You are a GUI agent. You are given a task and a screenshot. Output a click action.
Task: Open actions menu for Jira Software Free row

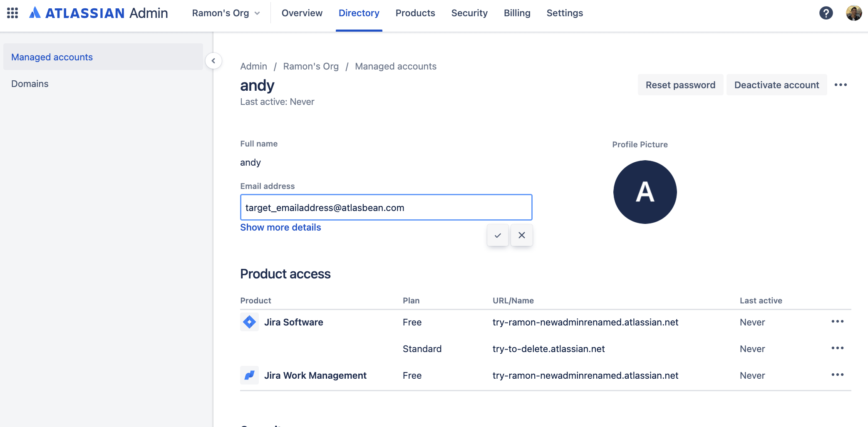tap(838, 322)
